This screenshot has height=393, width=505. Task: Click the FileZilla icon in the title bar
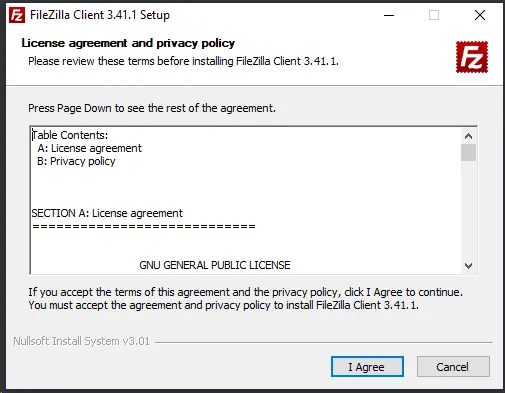[x=17, y=15]
